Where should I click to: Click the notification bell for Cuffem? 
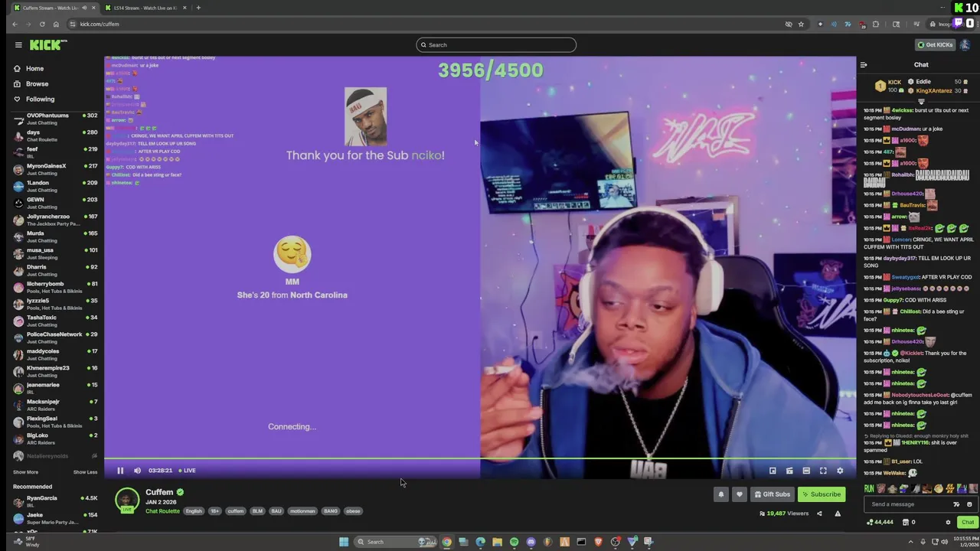(x=720, y=494)
